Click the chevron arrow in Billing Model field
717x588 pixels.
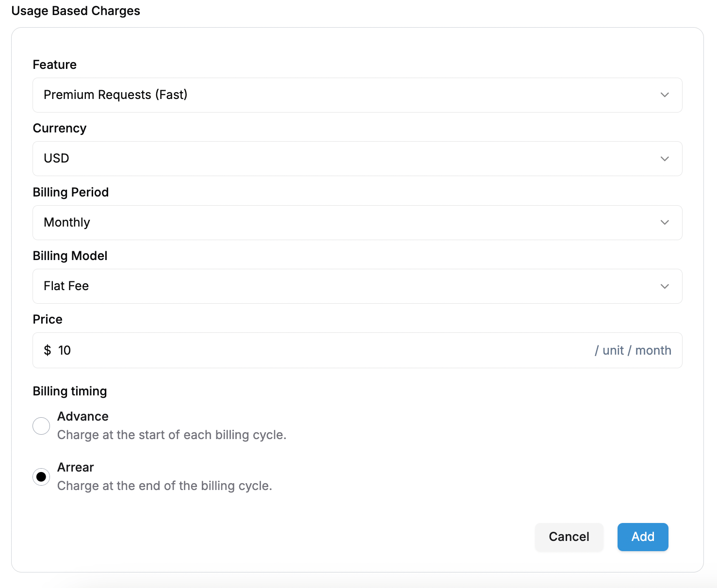point(665,286)
